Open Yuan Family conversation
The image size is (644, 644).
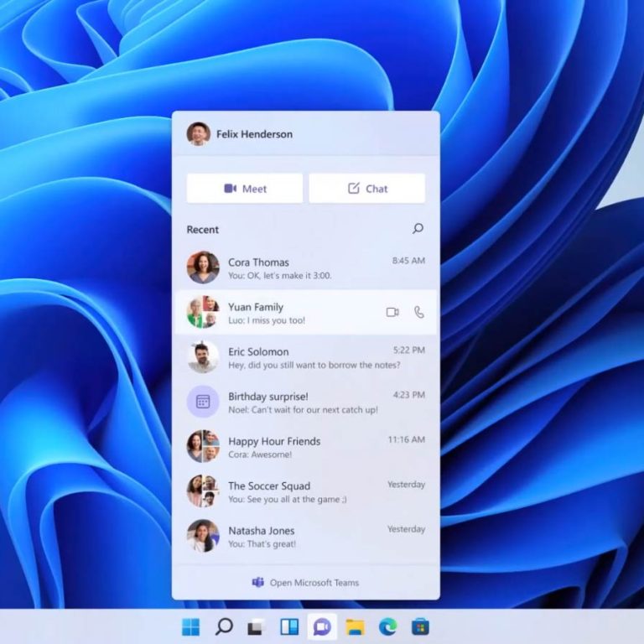[x=305, y=313]
